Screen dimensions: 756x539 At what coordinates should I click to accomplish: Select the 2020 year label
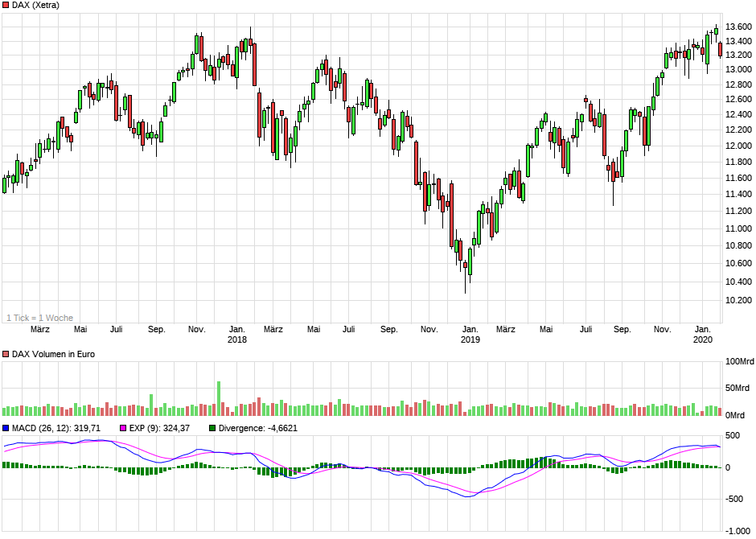pyautogui.click(x=701, y=340)
